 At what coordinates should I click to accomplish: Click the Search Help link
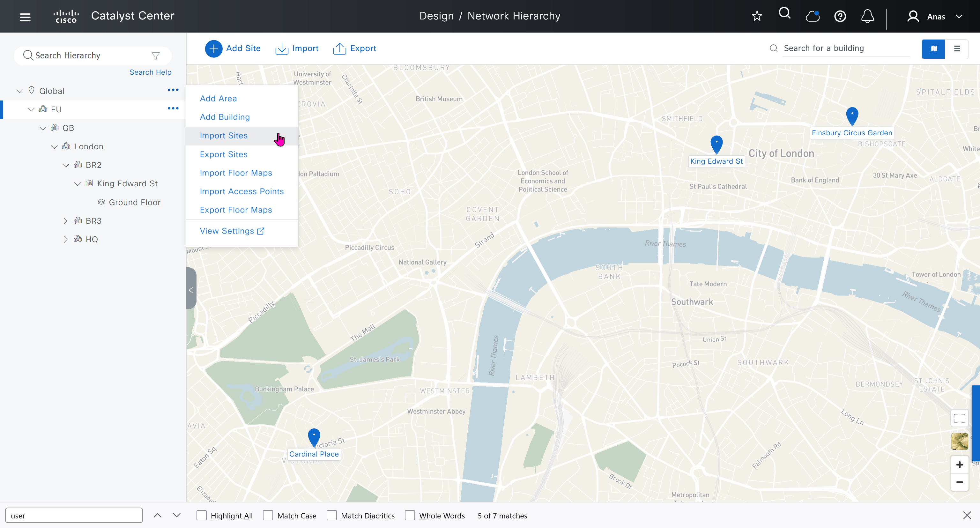150,72
